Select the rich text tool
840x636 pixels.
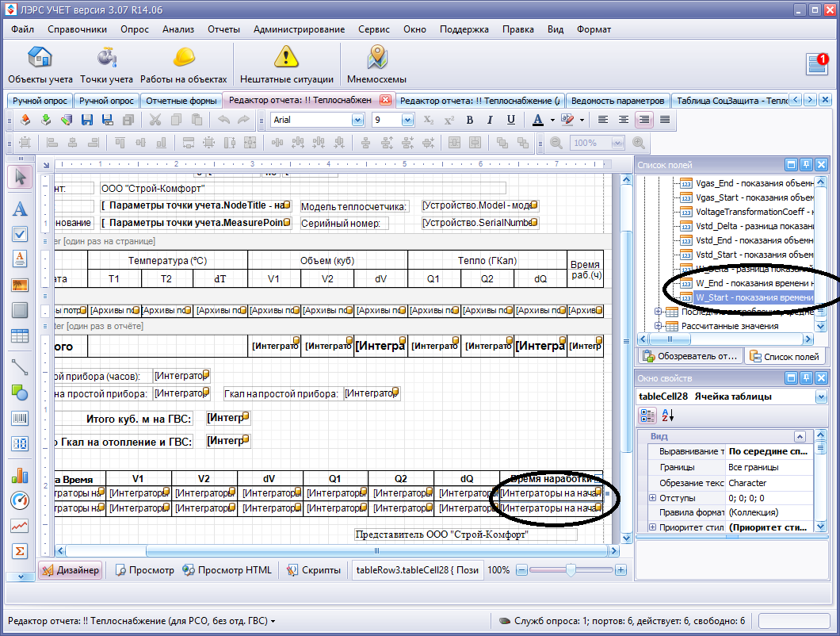[20, 259]
